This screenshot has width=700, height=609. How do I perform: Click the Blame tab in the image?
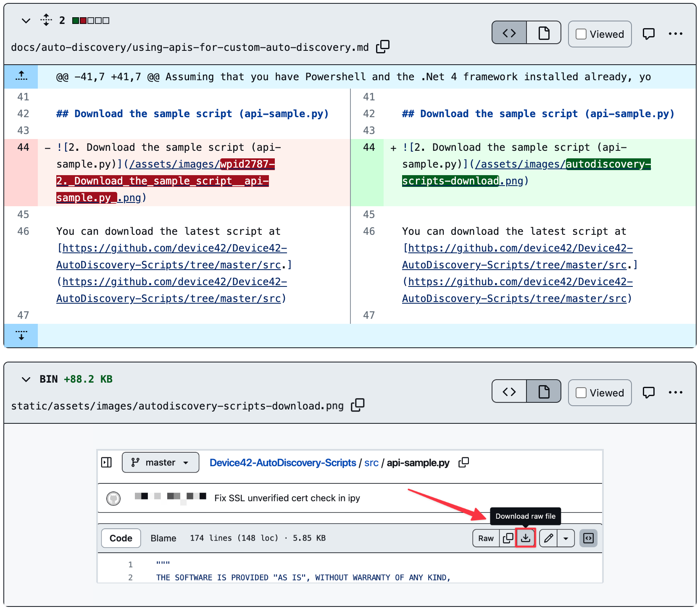pos(163,538)
